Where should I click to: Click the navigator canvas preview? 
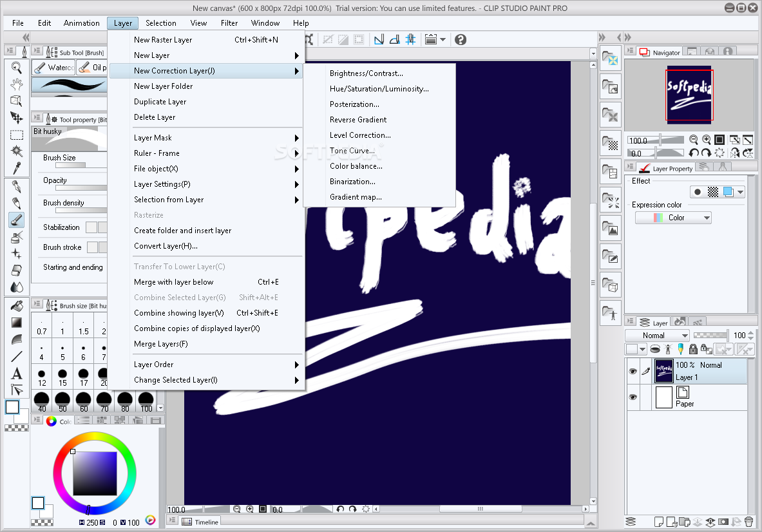(689, 94)
